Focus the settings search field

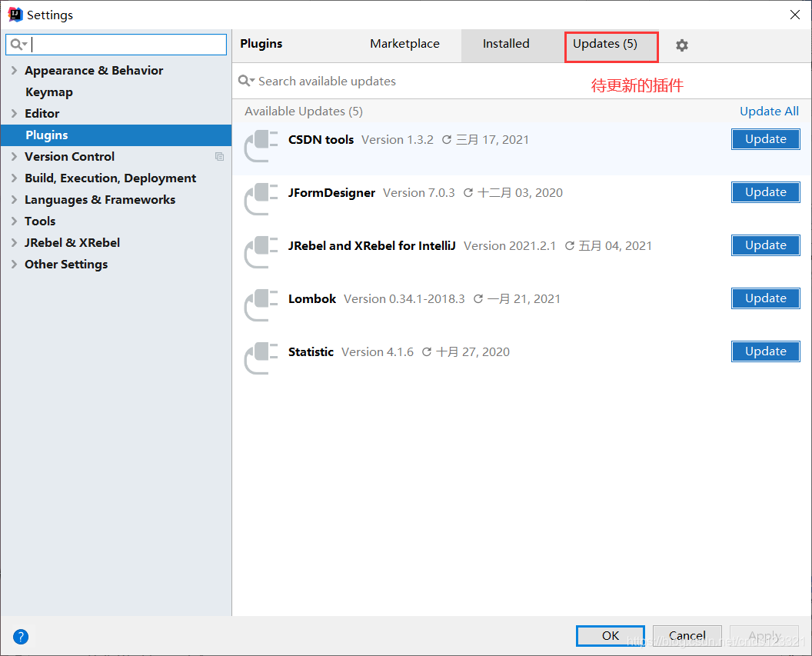[x=116, y=45]
